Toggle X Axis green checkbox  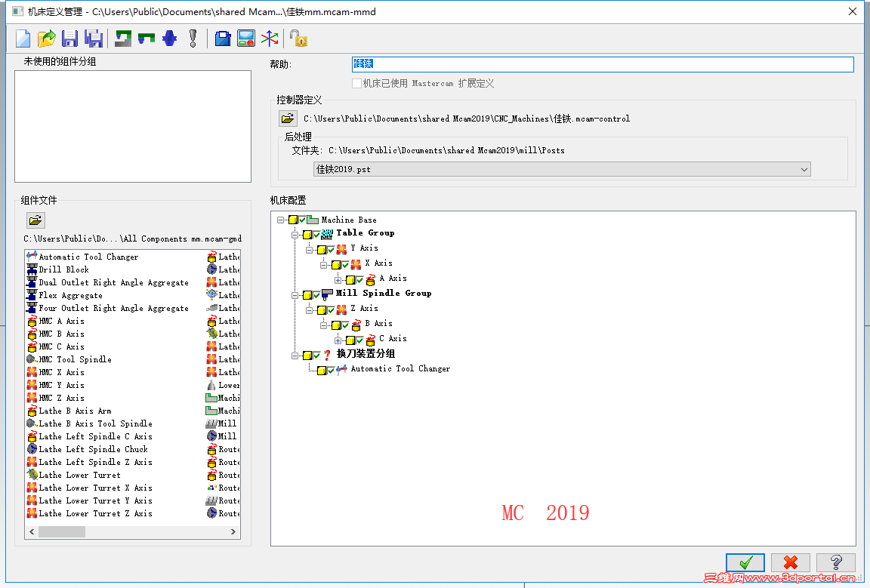pyautogui.click(x=346, y=265)
